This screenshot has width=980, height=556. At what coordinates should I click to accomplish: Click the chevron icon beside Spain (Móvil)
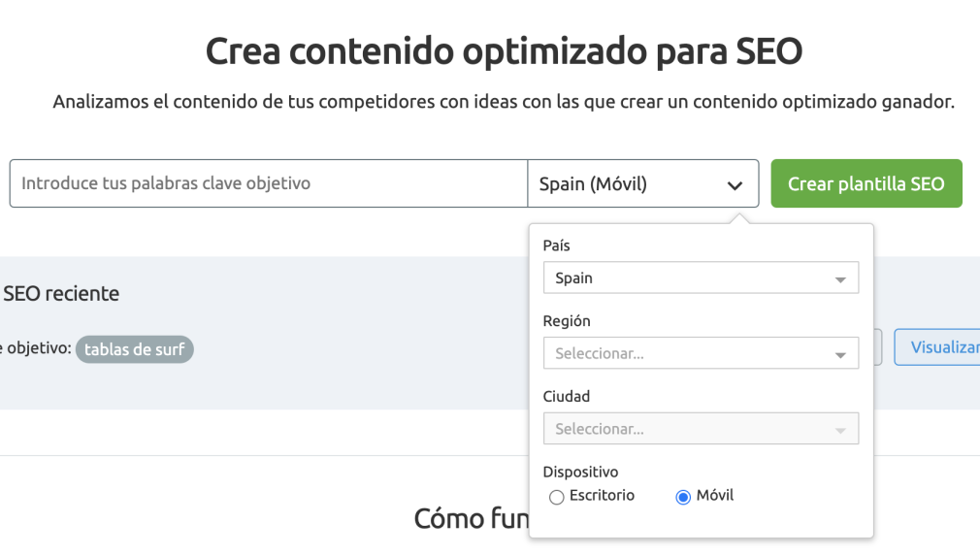pos(735,185)
